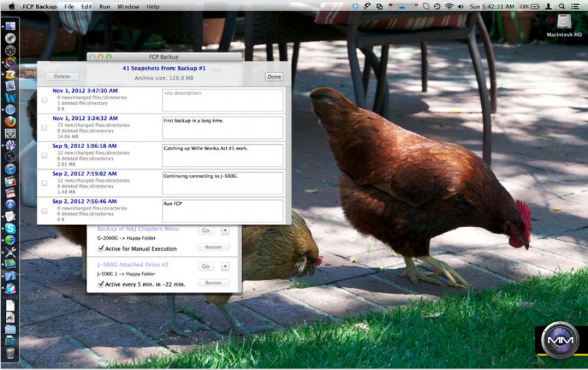The image size is (588, 370).
Task: Toggle Active for Manual Execution checkbox
Action: pyautogui.click(x=101, y=249)
